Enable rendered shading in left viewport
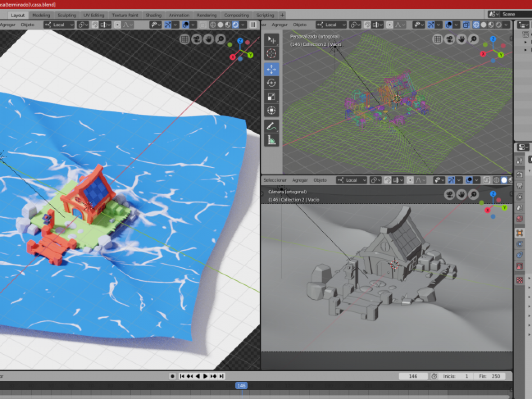This screenshot has height=399, width=532. pyautogui.click(x=235, y=25)
